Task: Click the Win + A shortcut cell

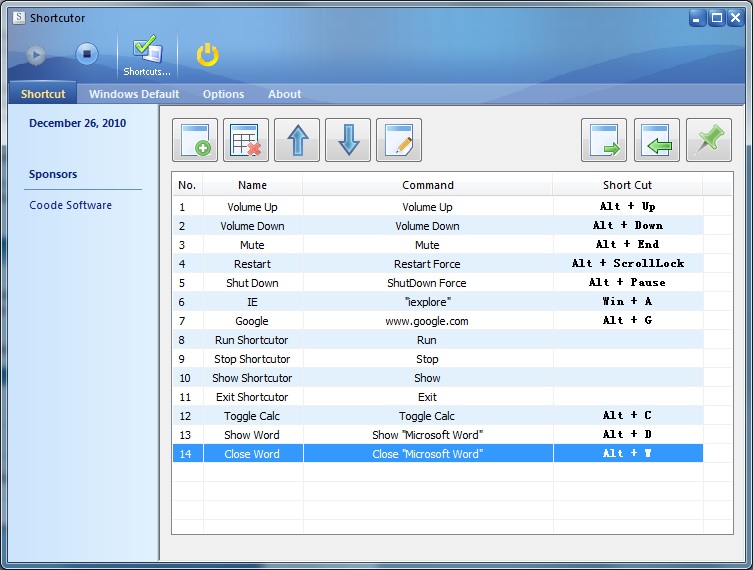Action: tap(628, 302)
